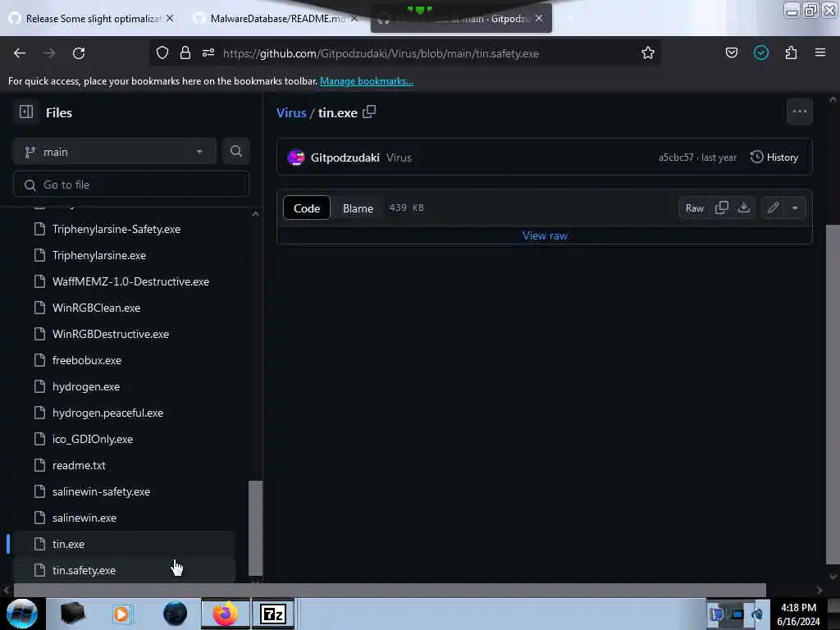840x630 pixels.
Task: Open more edit options dropdown arrow
Action: click(x=795, y=208)
